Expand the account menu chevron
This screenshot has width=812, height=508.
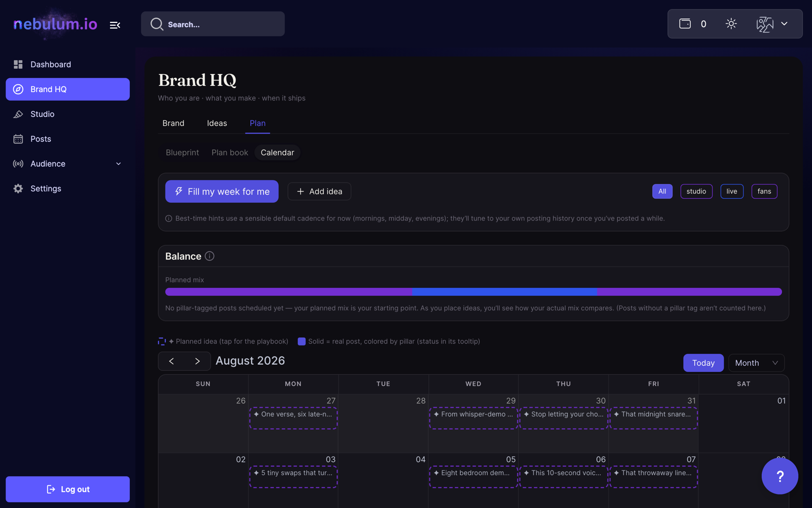click(x=785, y=24)
